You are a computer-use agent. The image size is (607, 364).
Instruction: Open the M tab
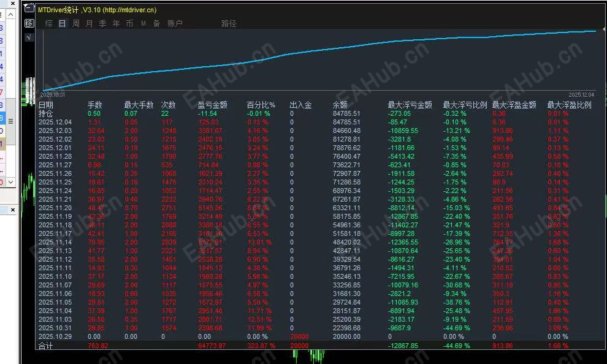pos(143,23)
